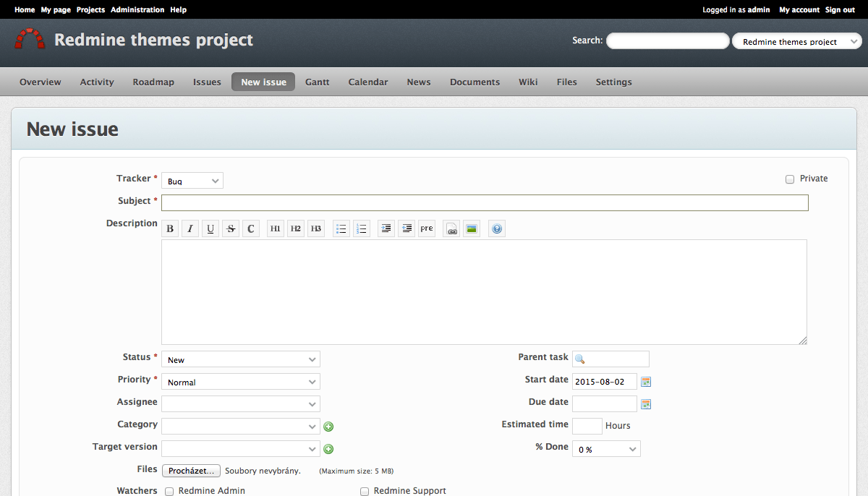This screenshot has height=496, width=868.
Task: Click the Home link in top bar
Action: (x=25, y=9)
